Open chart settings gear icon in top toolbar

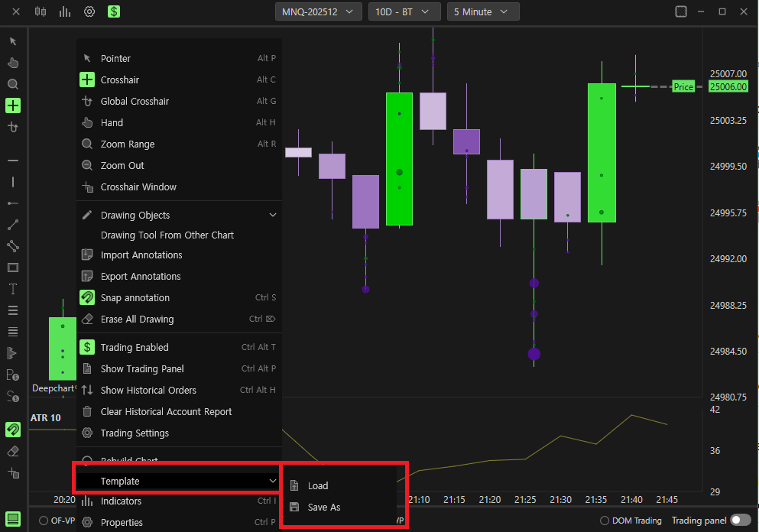(89, 11)
